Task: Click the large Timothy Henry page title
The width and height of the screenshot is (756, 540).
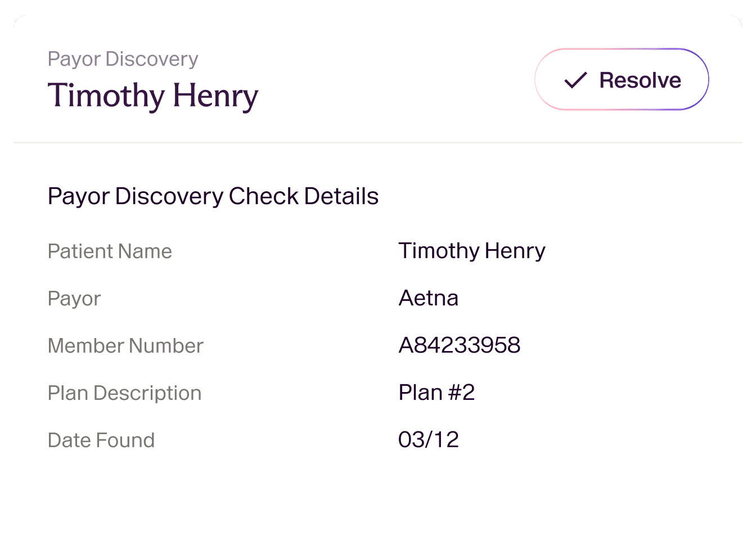Action: (x=153, y=96)
